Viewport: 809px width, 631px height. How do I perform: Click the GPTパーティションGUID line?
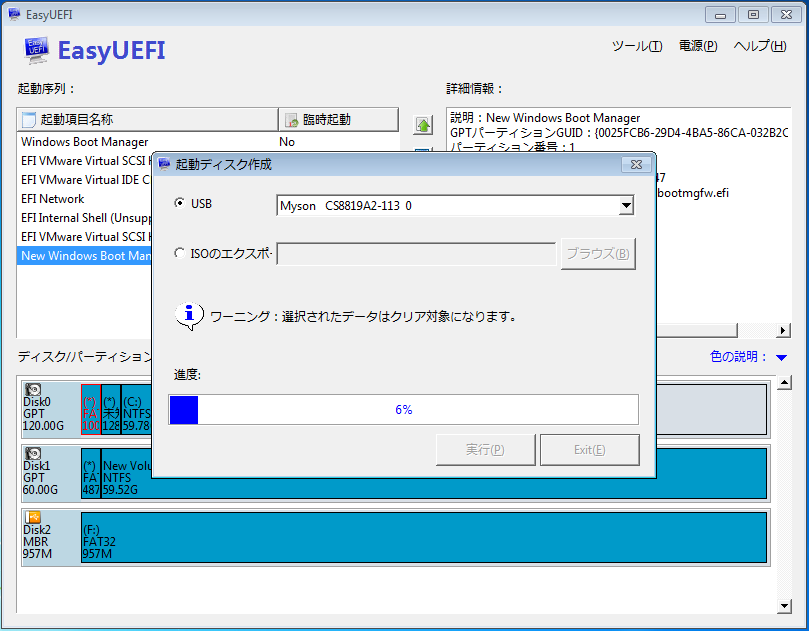(x=619, y=133)
